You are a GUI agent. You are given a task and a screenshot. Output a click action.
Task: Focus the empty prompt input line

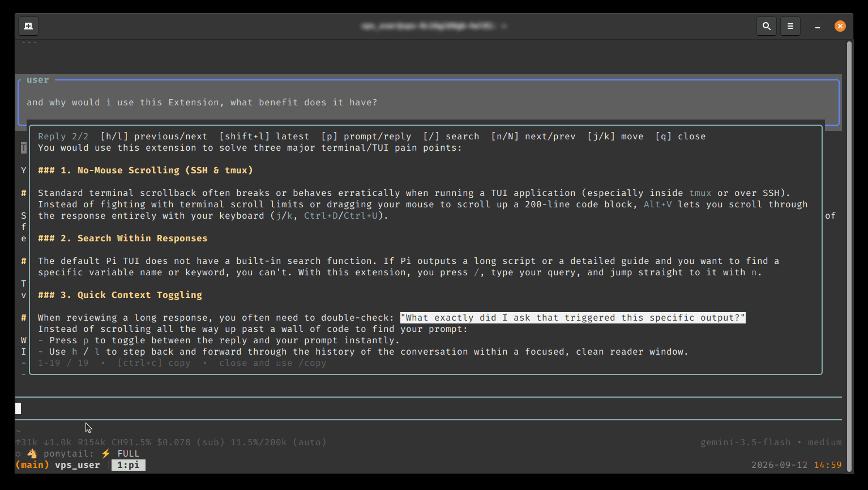428,408
